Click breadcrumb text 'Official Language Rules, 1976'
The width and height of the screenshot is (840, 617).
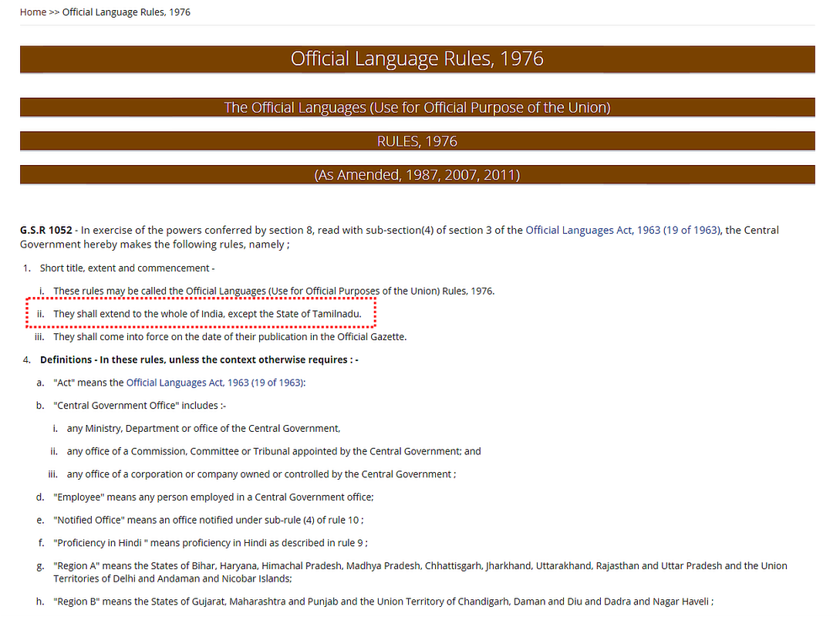point(127,12)
